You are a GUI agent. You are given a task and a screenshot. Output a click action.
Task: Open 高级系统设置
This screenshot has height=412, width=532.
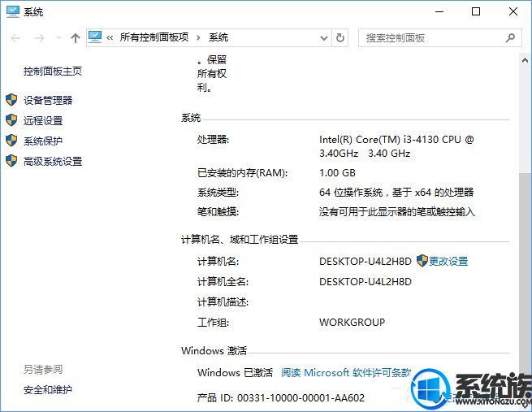click(53, 161)
